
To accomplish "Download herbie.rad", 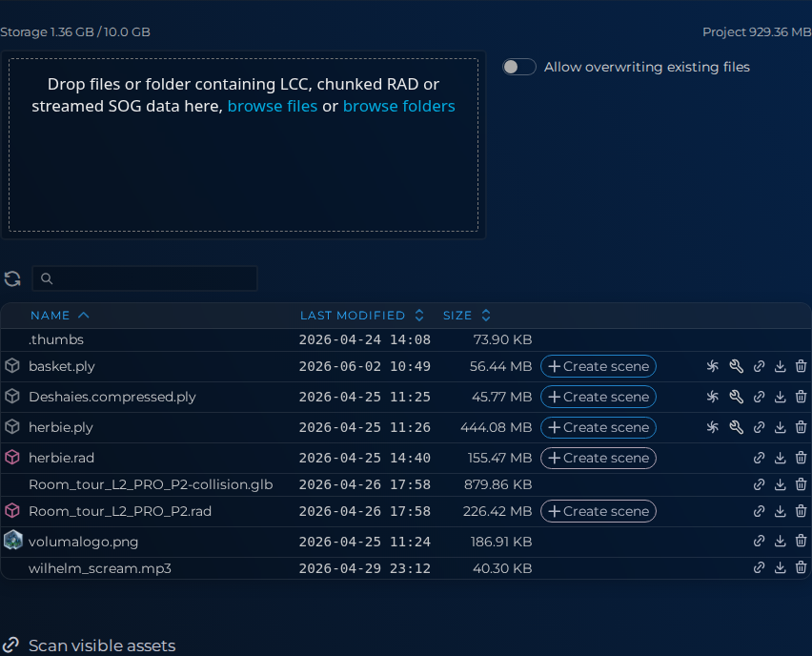I will click(x=780, y=458).
